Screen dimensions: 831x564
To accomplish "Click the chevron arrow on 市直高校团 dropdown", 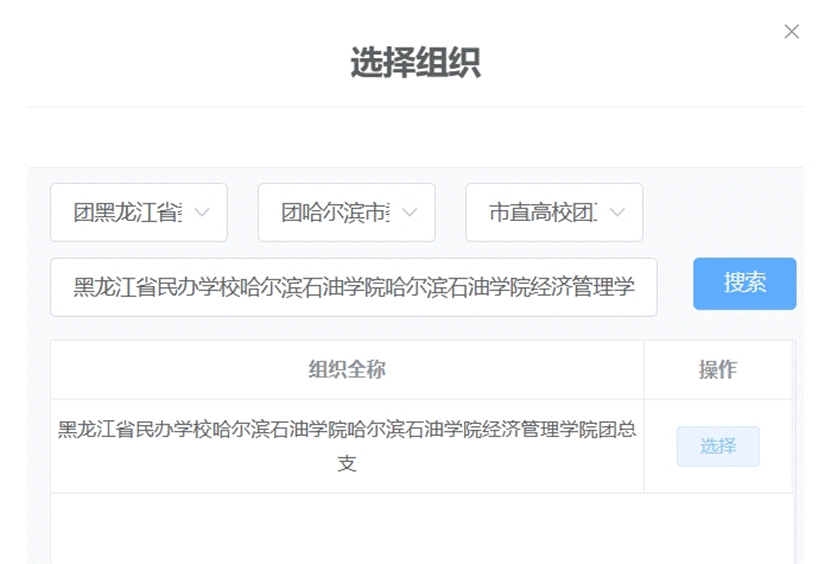I will click(617, 212).
